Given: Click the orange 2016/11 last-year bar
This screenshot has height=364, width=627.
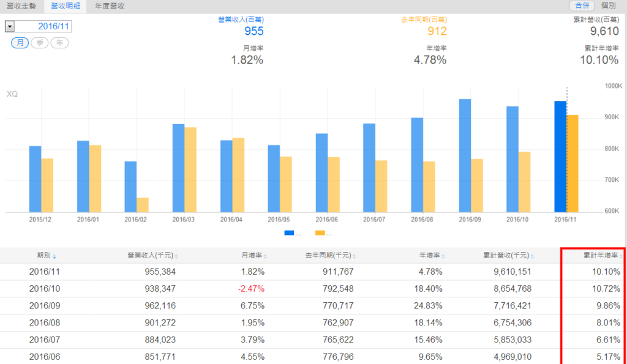Looking at the screenshot, I should point(573,164).
